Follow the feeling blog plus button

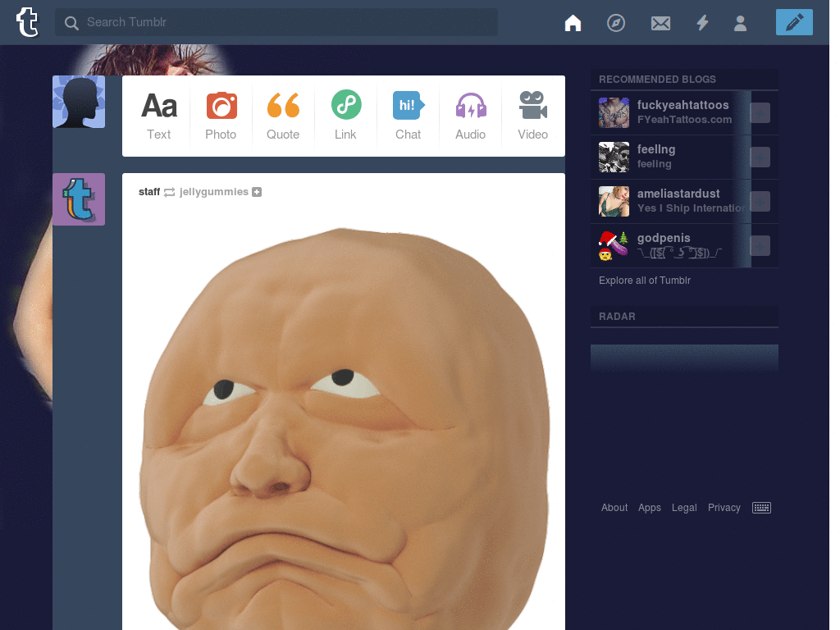coord(760,157)
